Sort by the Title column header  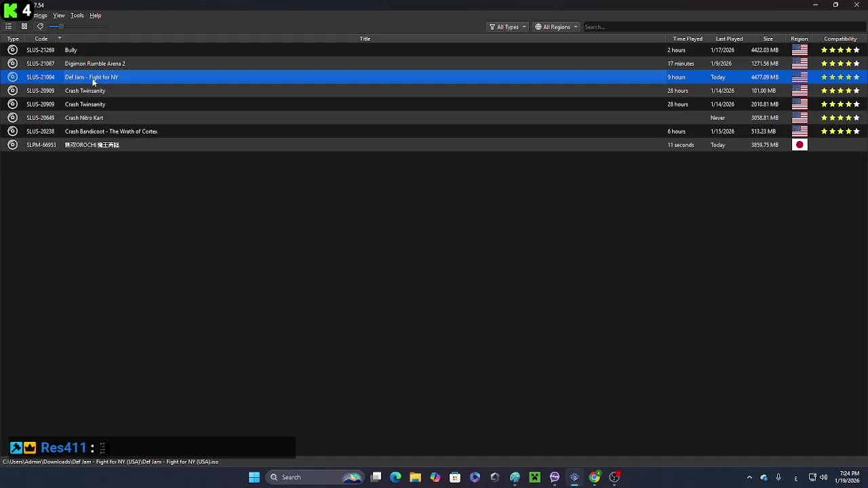pos(365,39)
